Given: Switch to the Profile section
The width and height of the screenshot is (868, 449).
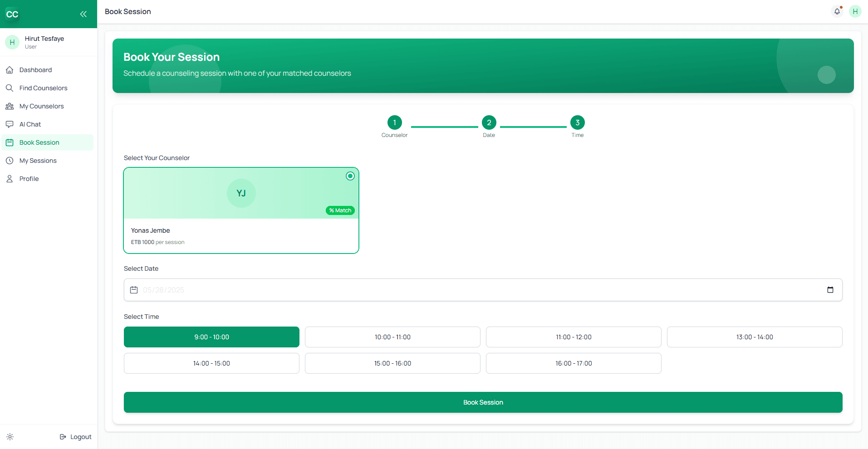Looking at the screenshot, I should 29,178.
